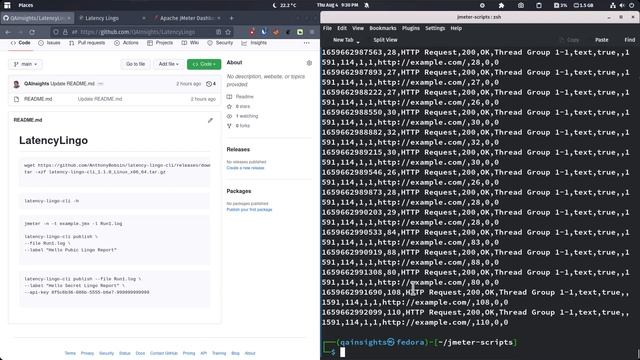Click the green extension icon in the browser toolbar
This screenshot has height=360, width=640.
tap(300, 32)
